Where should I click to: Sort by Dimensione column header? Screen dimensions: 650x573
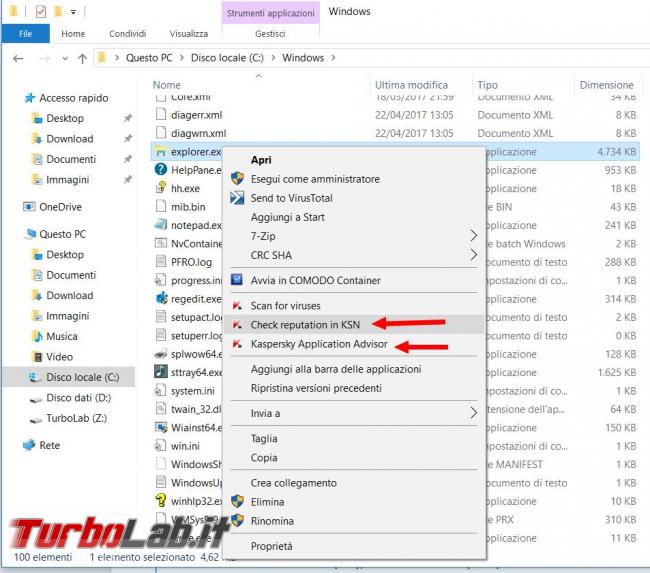[606, 85]
